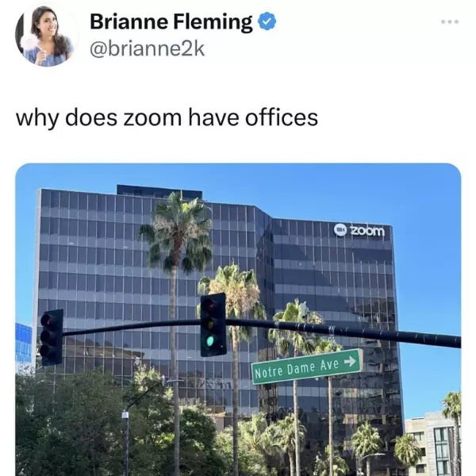Click the arrow on the Notre Dame sign
This screenshot has height=476, width=476.
(x=350, y=361)
